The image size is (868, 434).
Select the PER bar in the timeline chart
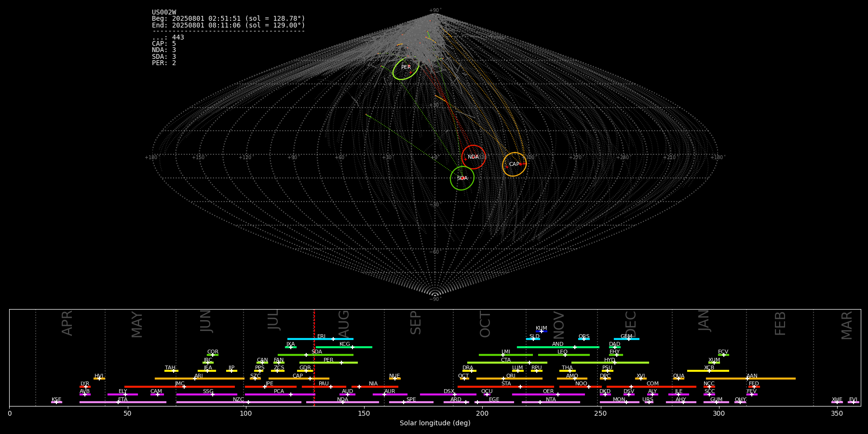[x=328, y=363]
